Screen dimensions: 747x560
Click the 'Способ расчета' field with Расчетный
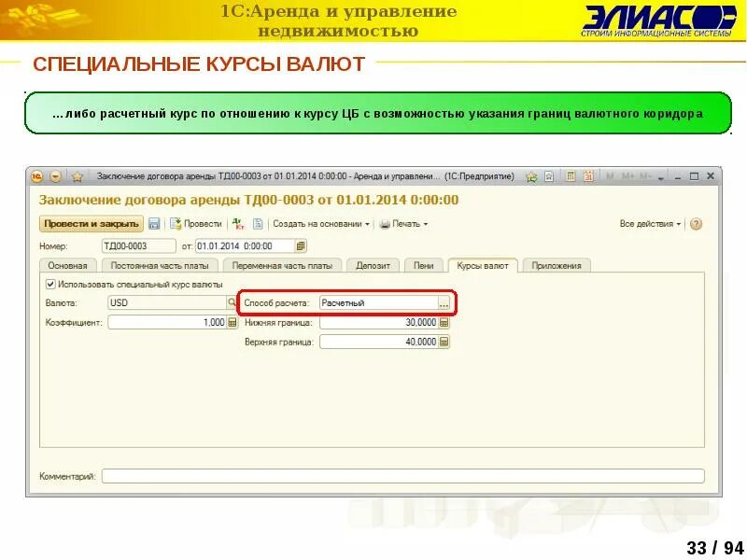379,302
